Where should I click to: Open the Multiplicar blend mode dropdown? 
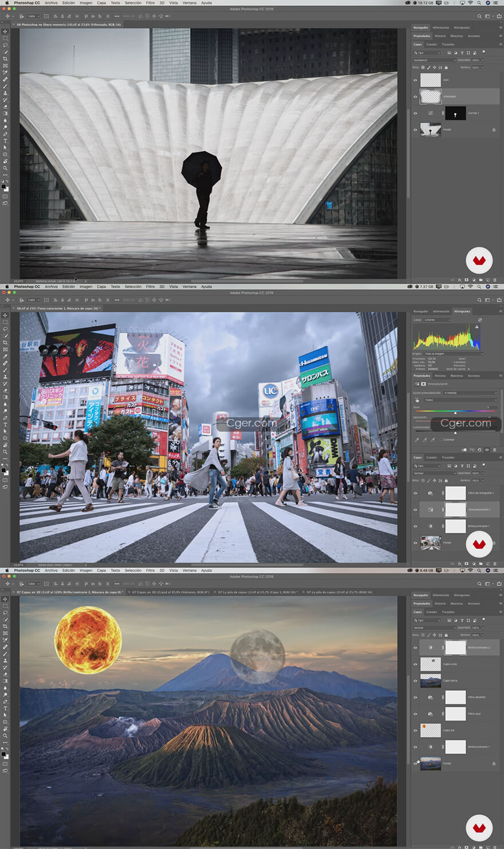[435, 60]
